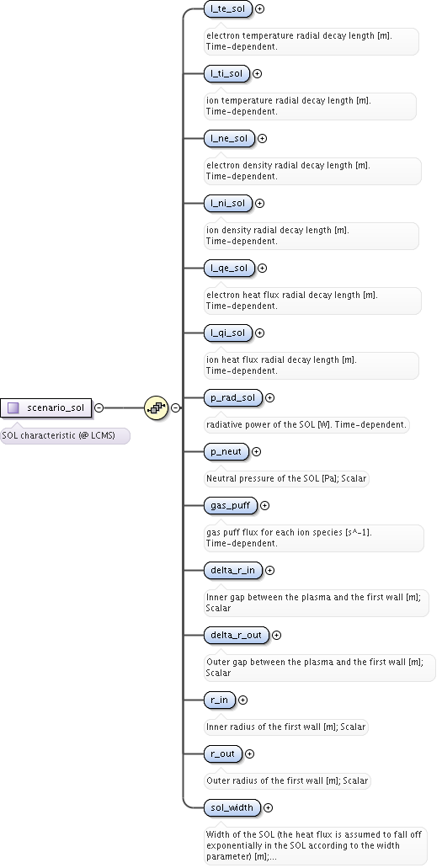Viewport: 442px width, 868px height.
Task: Select the p_neut element node
Action: tap(226, 452)
